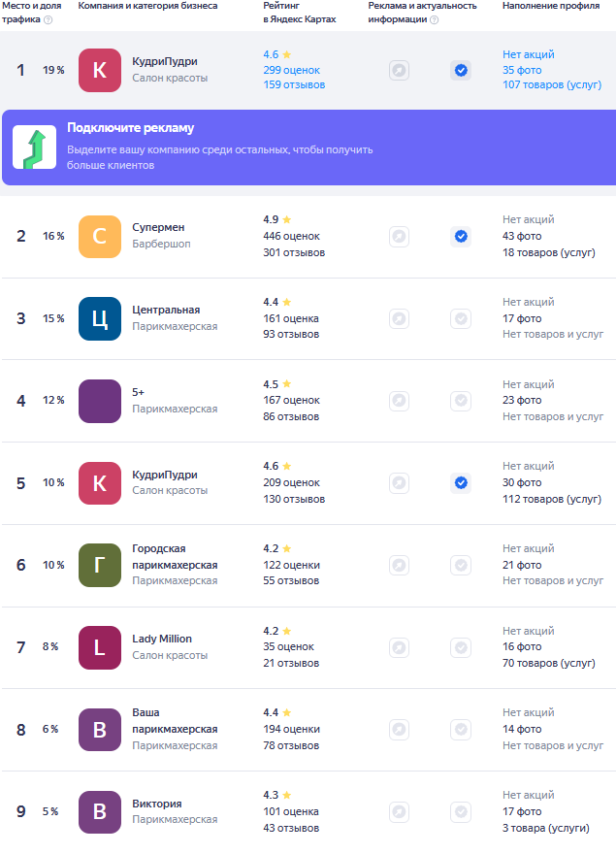This screenshot has width=616, height=854.
Task: Click the advertising icon in the Центральная row
Action: [x=399, y=318]
